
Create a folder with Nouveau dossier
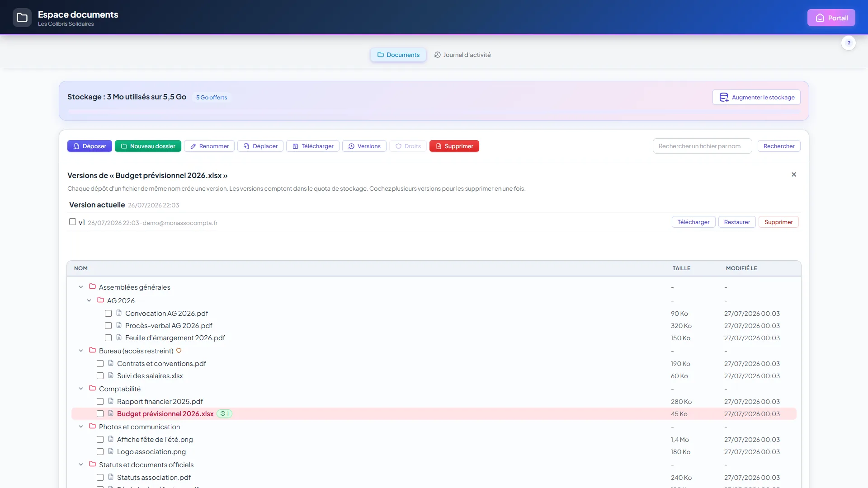[148, 146]
